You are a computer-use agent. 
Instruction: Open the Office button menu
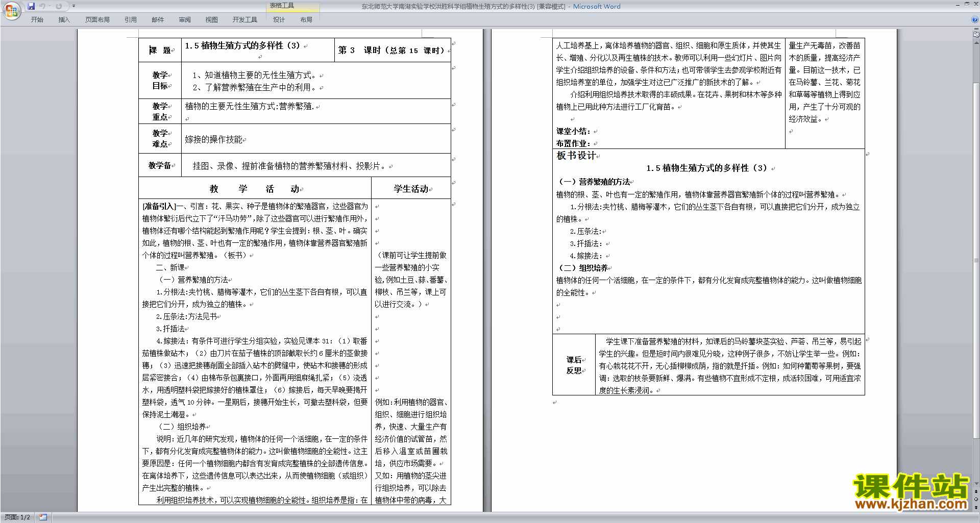pos(11,10)
